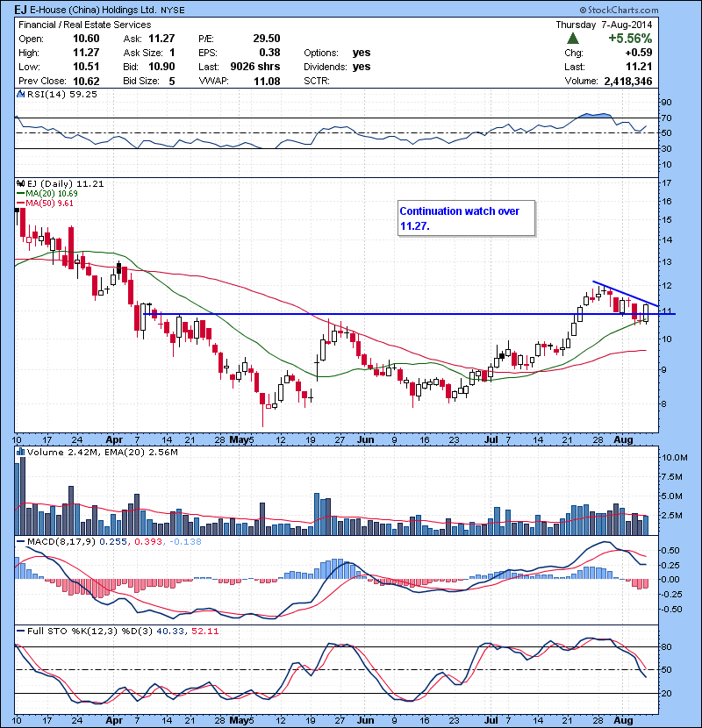
Task: Click the VWAP value 11.08
Action: (267, 82)
